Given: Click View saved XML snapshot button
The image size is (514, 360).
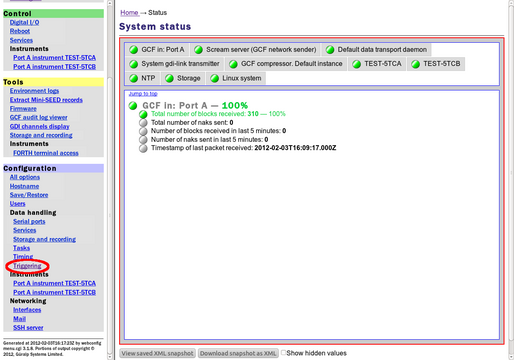Looking at the screenshot, I should tap(157, 353).
